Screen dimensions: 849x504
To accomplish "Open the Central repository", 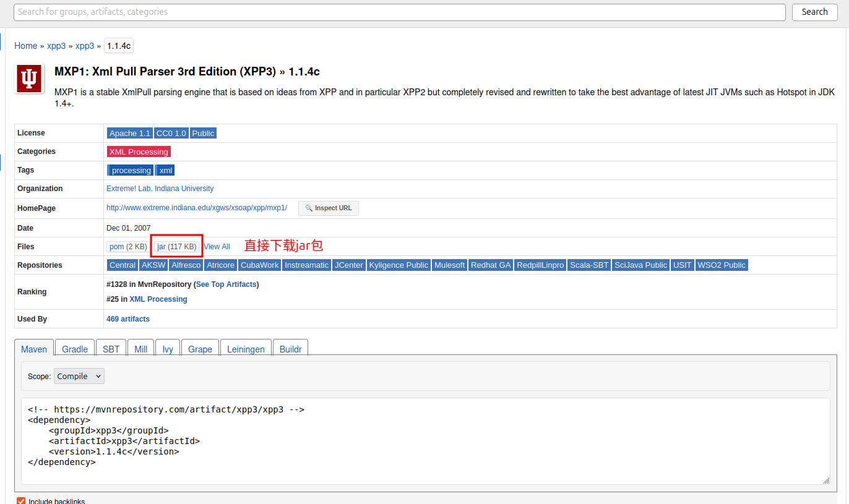I will coord(122,265).
